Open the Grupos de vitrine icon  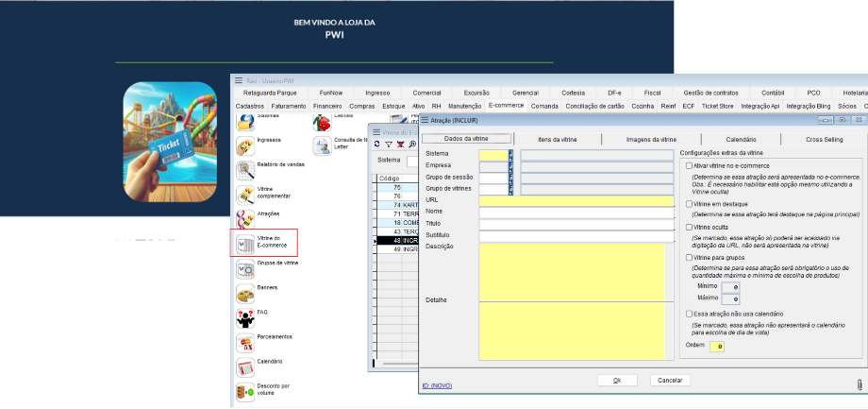pyautogui.click(x=244, y=268)
